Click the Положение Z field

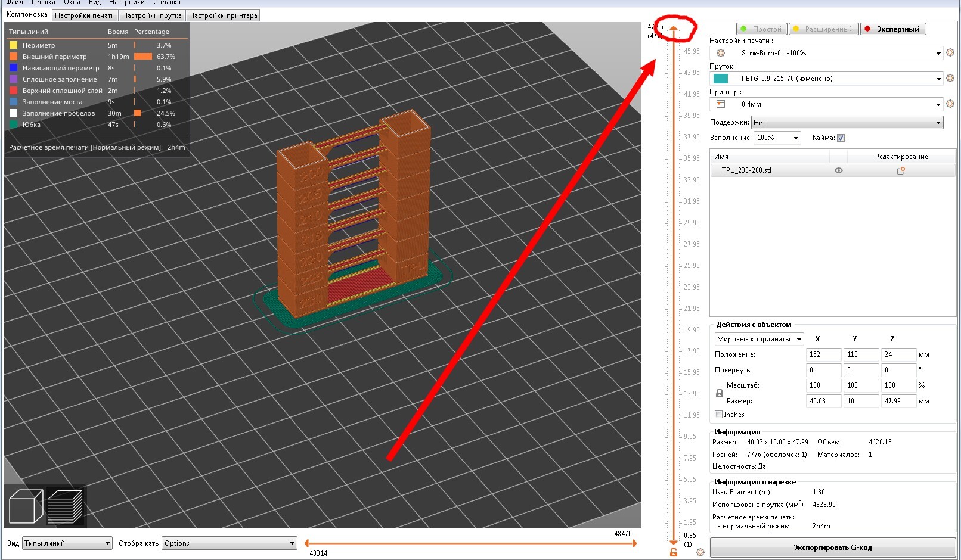pyautogui.click(x=898, y=354)
